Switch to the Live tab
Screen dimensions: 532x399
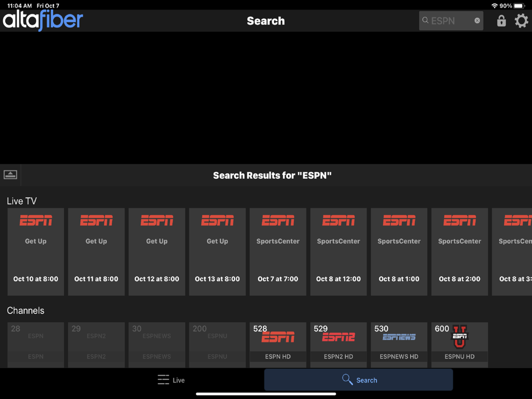171,380
